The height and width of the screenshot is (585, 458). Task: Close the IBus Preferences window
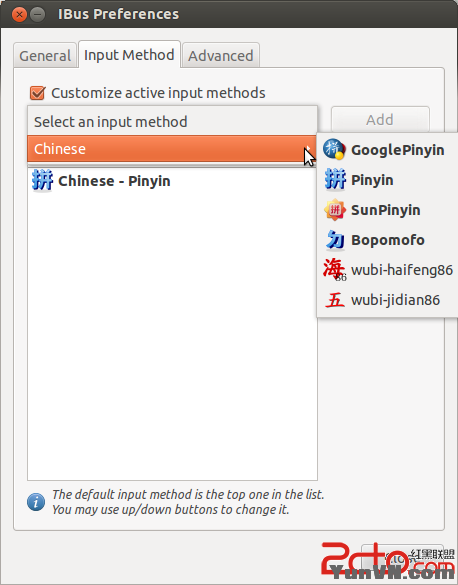tap(19, 15)
